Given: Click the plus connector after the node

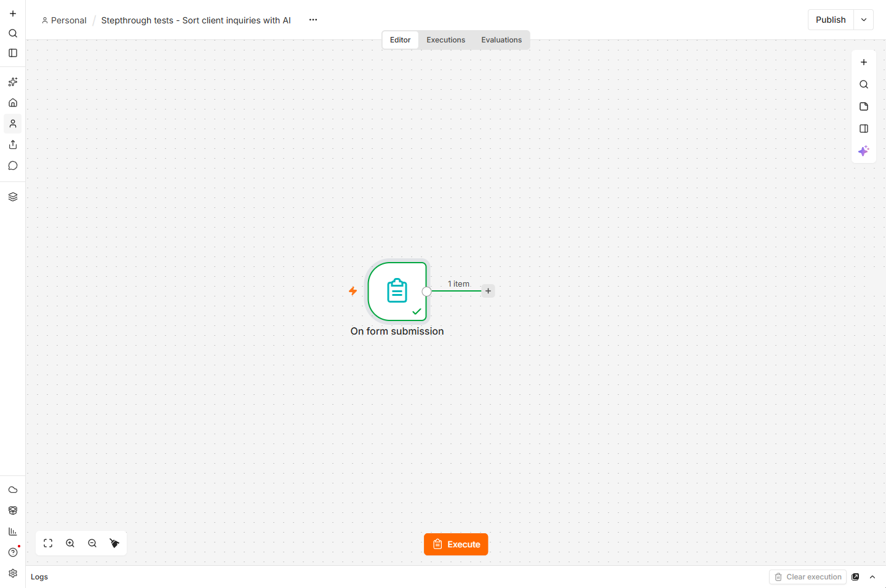Looking at the screenshot, I should pos(488,291).
